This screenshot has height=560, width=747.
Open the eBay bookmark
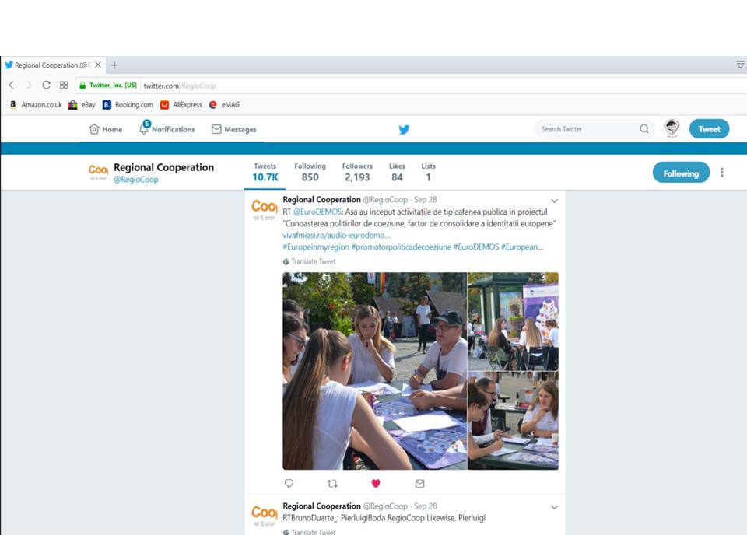coord(82,105)
